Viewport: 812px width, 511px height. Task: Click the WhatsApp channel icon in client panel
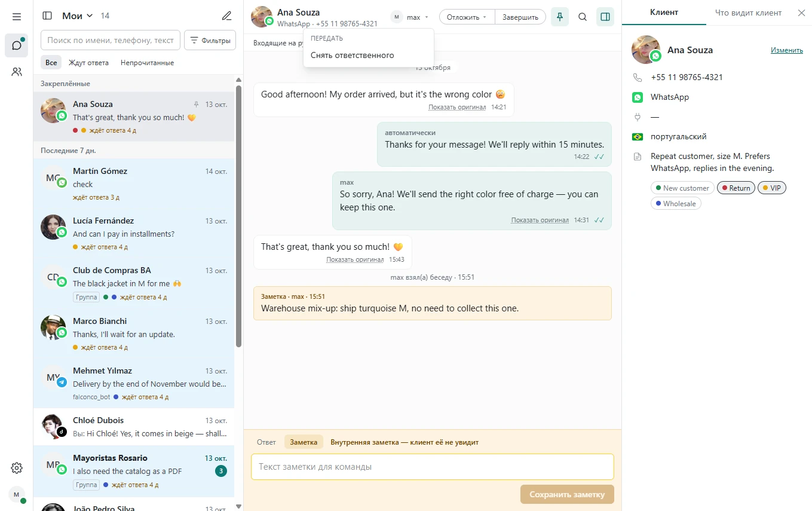[x=638, y=97]
